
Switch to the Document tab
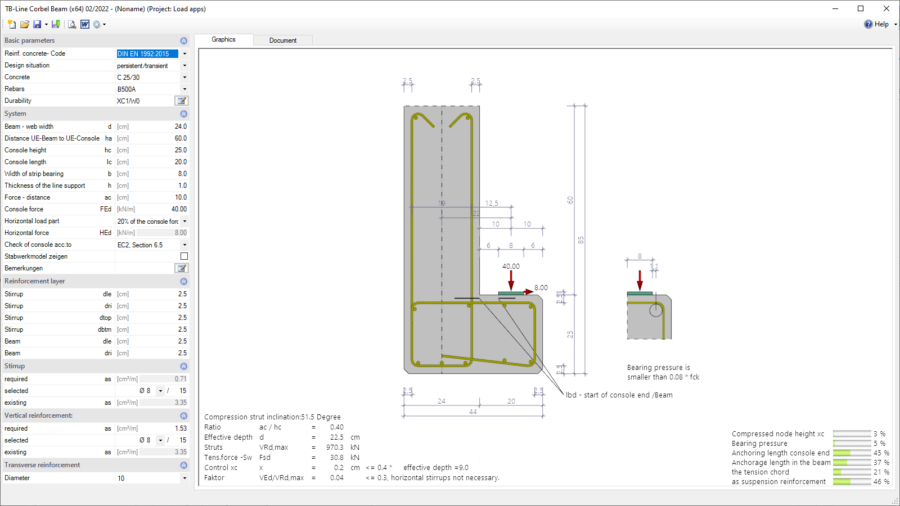point(283,40)
